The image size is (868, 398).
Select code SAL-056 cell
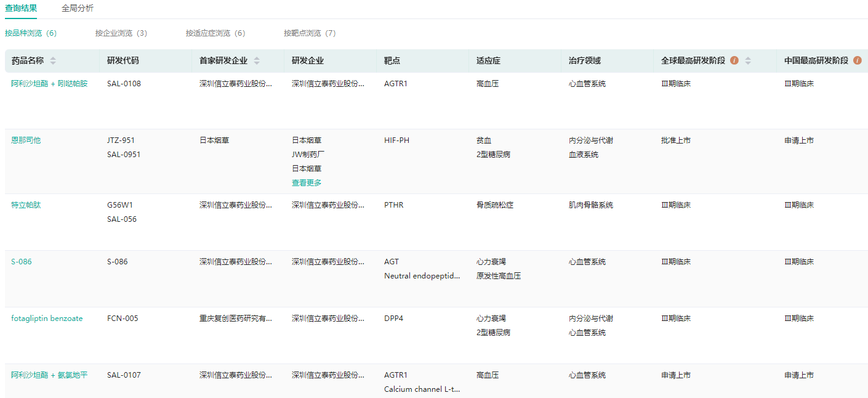[x=122, y=219]
